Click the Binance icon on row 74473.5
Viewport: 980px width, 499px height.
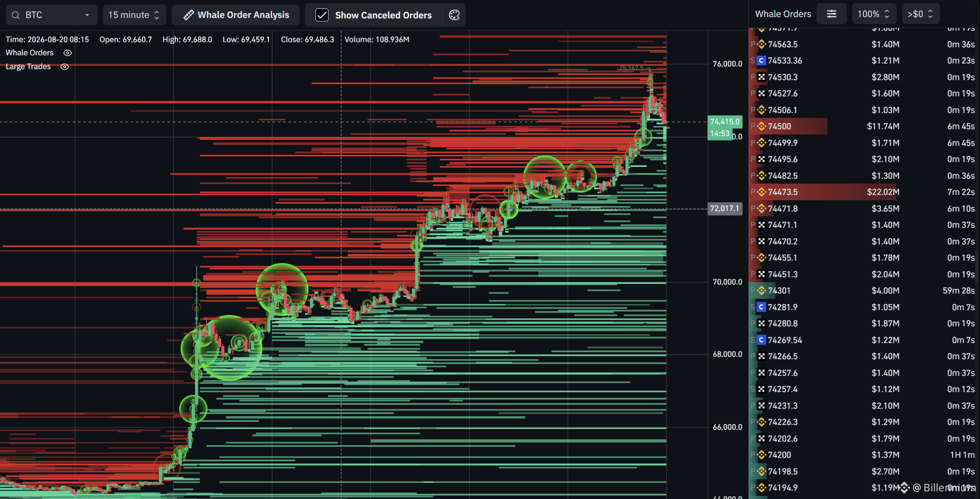(761, 192)
